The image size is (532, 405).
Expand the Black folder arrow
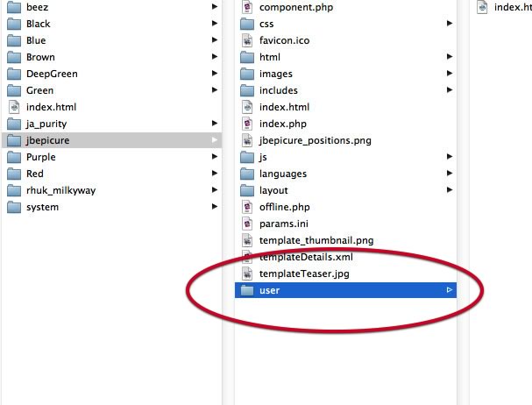point(215,23)
